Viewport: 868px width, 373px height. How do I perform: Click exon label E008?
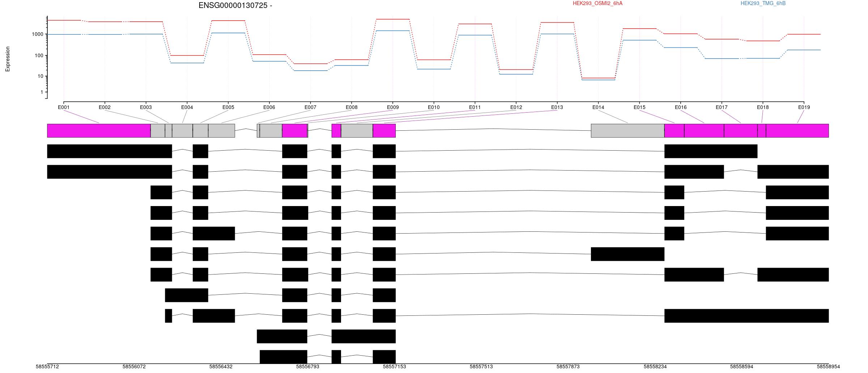click(x=352, y=107)
